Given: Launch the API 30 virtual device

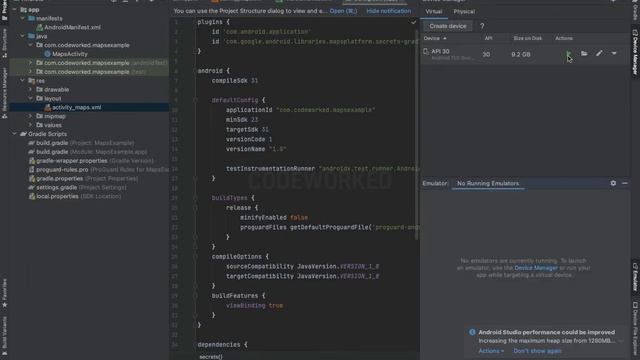Looking at the screenshot, I should [x=568, y=53].
